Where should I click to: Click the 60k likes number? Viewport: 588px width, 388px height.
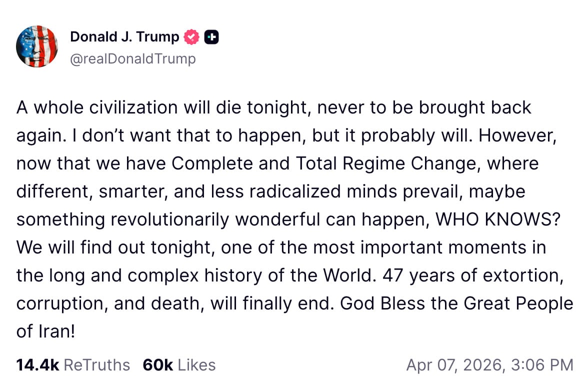(157, 364)
